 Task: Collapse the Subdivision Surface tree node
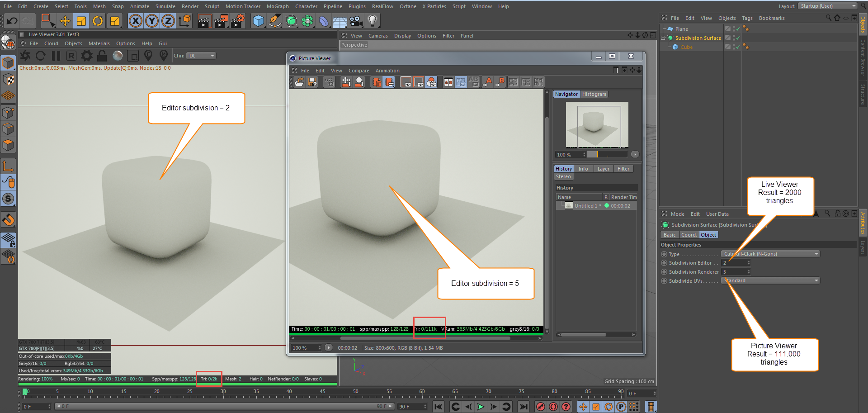pos(663,38)
